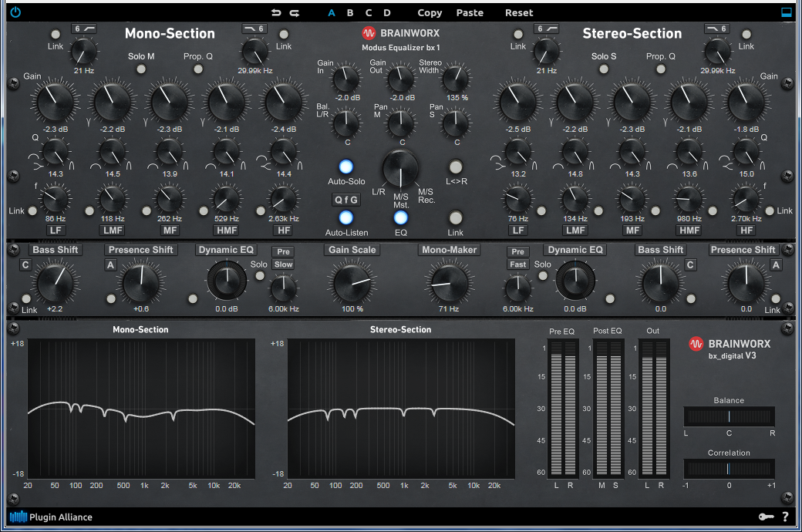
Task: Toggle the notch icon on Stereo LMF band
Action: coord(551,123)
